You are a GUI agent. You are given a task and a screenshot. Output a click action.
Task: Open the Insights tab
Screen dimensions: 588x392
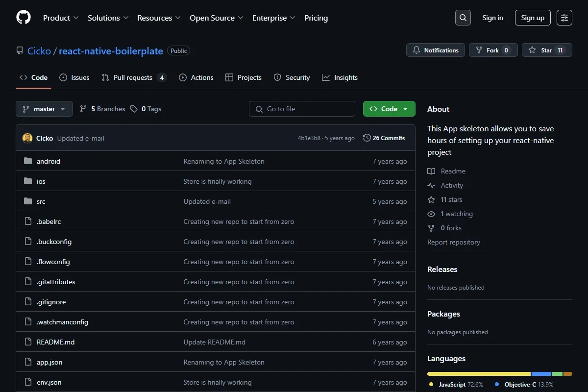coord(340,77)
